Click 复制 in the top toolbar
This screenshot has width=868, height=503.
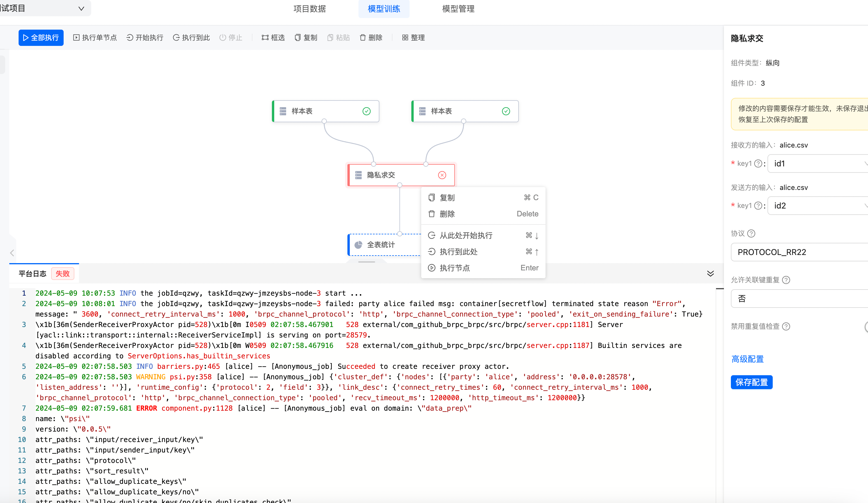point(306,37)
